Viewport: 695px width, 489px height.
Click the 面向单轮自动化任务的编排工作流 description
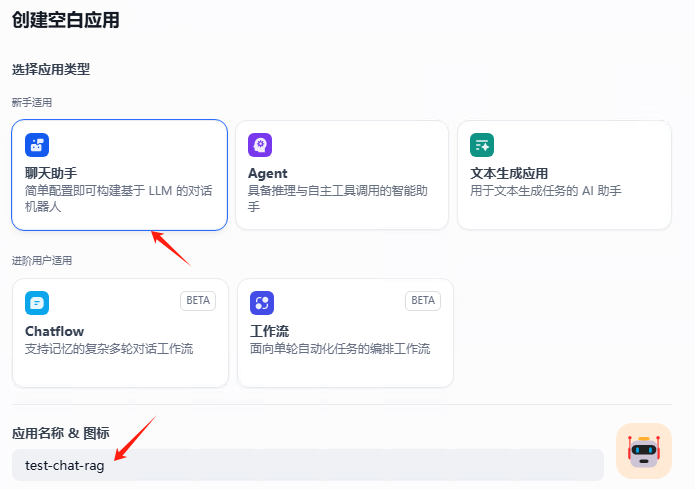[x=340, y=349]
